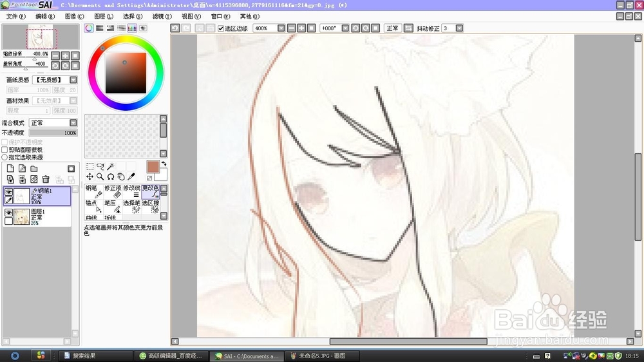Toggle the scratchpad panel icon
This screenshot has height=362, width=644.
click(143, 28)
